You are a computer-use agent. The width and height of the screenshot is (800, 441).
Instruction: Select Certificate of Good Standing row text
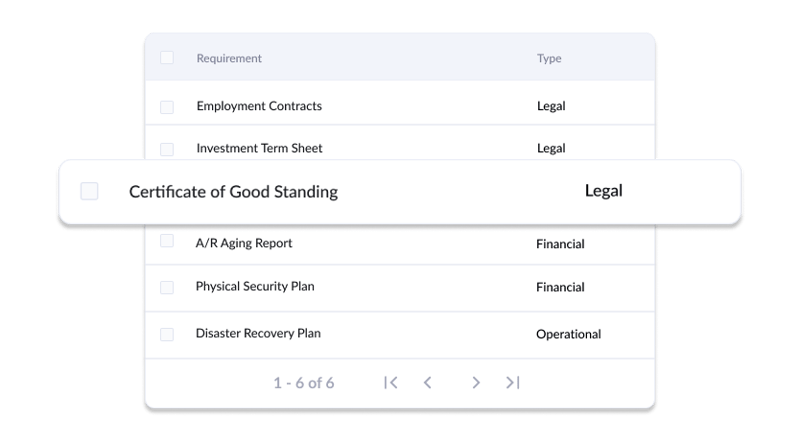[233, 191]
